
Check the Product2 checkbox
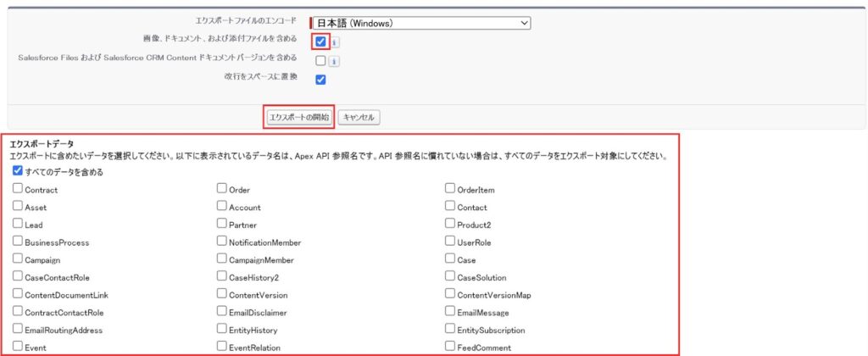click(450, 225)
